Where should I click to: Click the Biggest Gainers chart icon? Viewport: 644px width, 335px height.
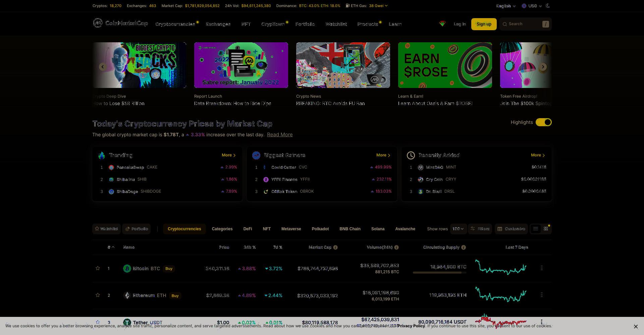[x=256, y=155]
